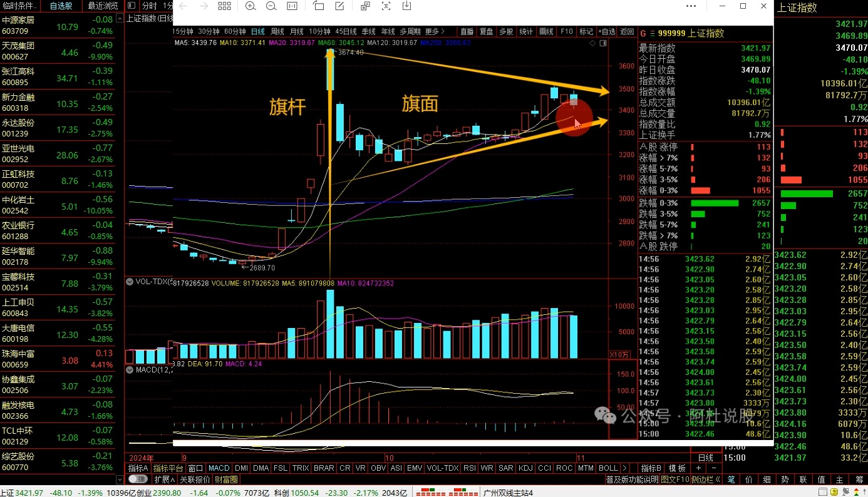
Task: Select the 势 tab in bottom right panel
Action: click(x=785, y=479)
